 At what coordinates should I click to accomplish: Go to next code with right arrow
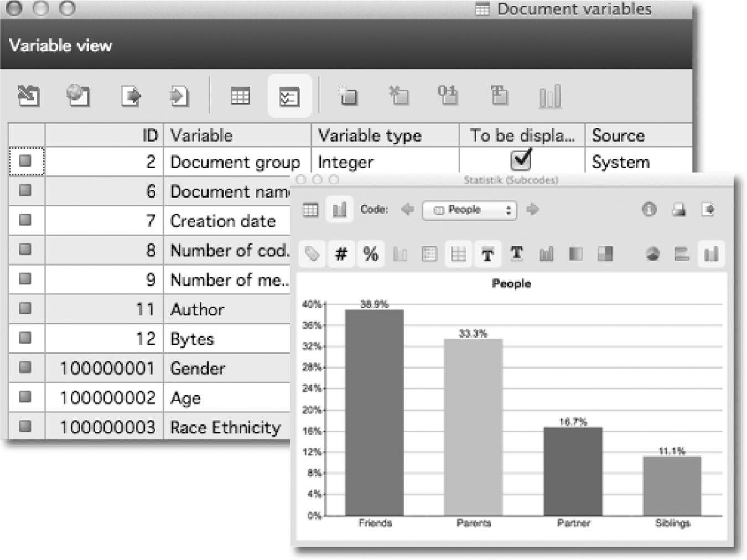pyautogui.click(x=532, y=209)
